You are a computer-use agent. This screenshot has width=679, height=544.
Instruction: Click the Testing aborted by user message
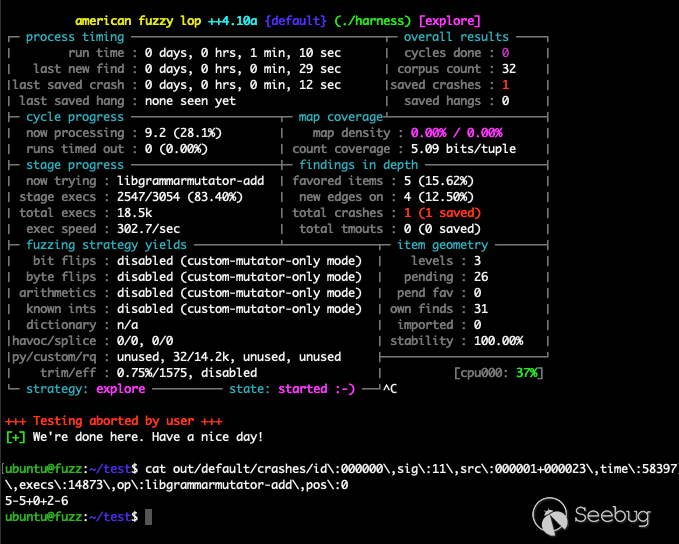pyautogui.click(x=112, y=421)
